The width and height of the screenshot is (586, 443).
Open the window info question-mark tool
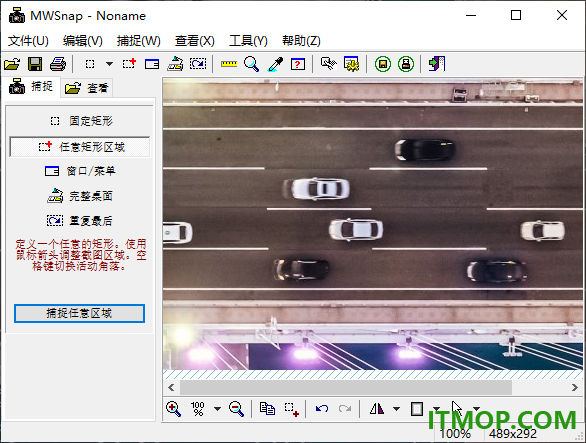(298, 64)
